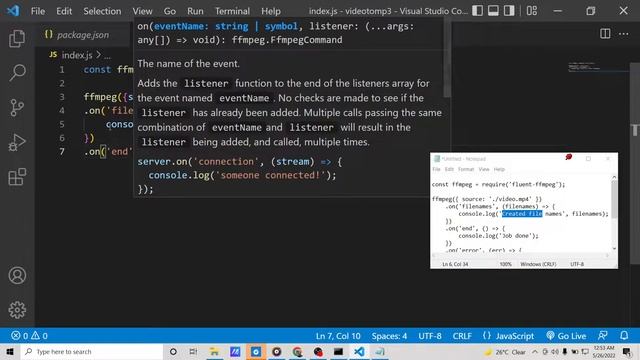640x360 pixels.
Task: Click the editor vertical scrollbar
Action: click(635, 163)
